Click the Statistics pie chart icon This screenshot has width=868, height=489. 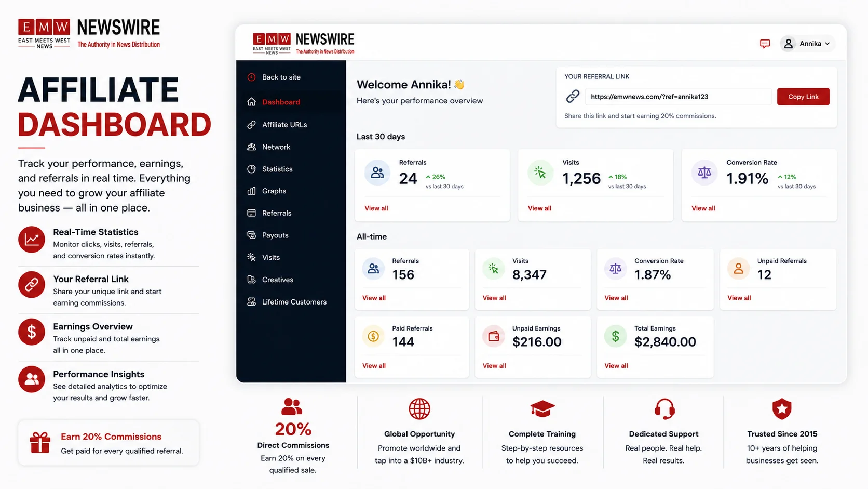tap(252, 169)
